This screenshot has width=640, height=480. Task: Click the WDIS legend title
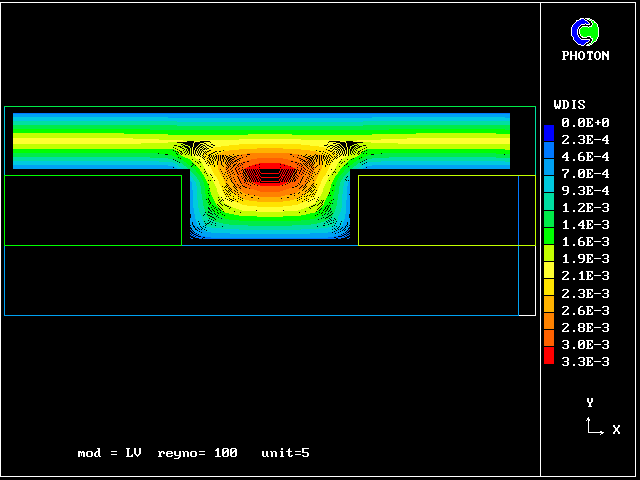[569, 104]
